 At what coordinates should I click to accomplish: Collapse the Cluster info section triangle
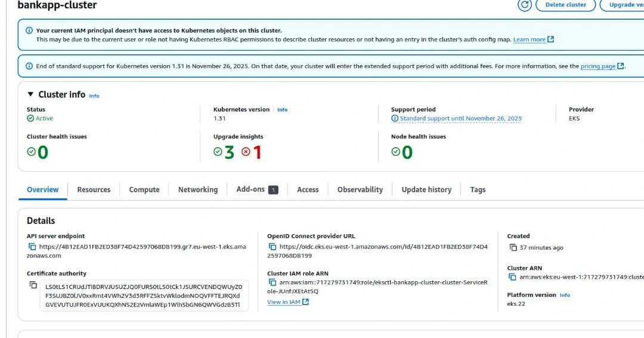(30, 94)
